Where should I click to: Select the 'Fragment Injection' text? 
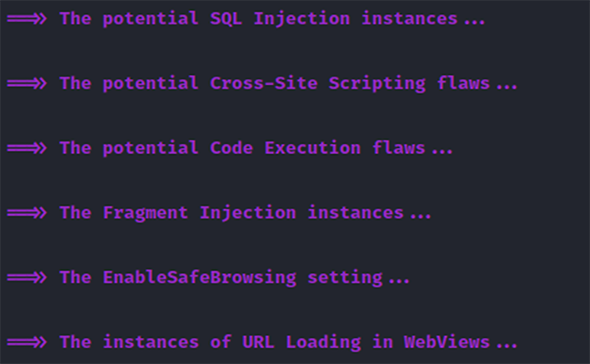point(200,213)
